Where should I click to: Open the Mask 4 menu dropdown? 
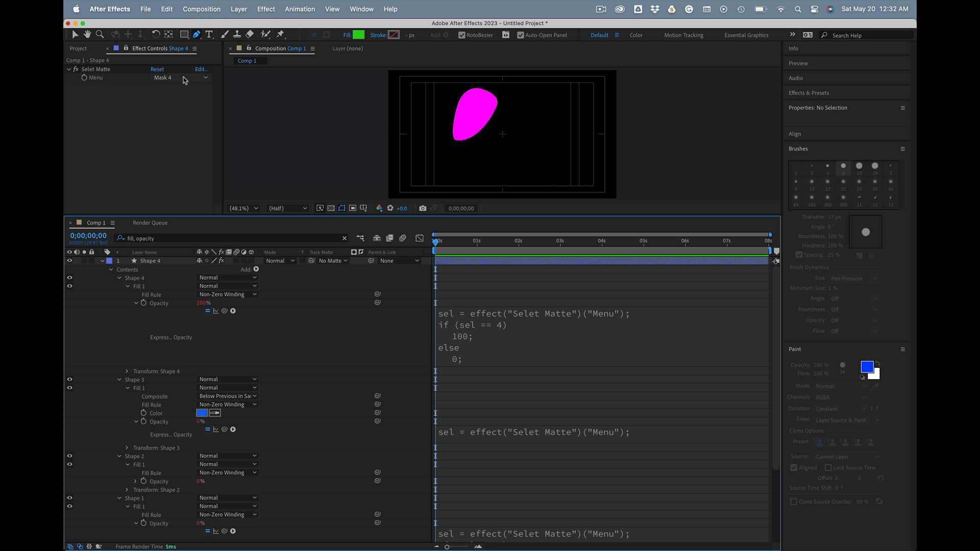(x=181, y=78)
